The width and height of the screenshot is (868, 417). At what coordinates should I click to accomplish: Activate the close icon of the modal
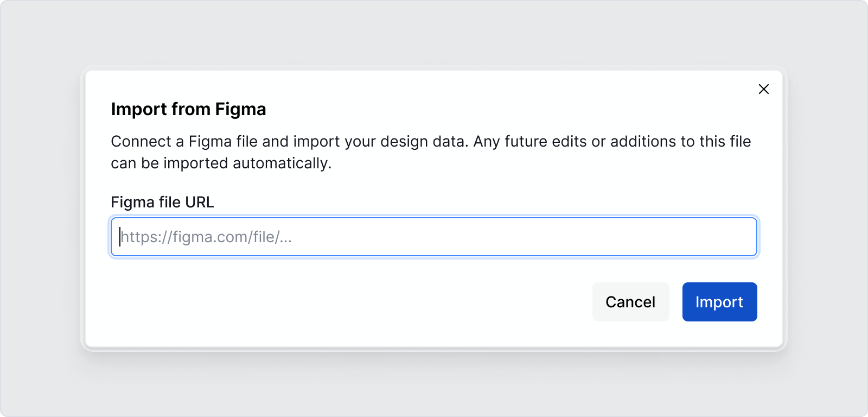click(x=764, y=89)
